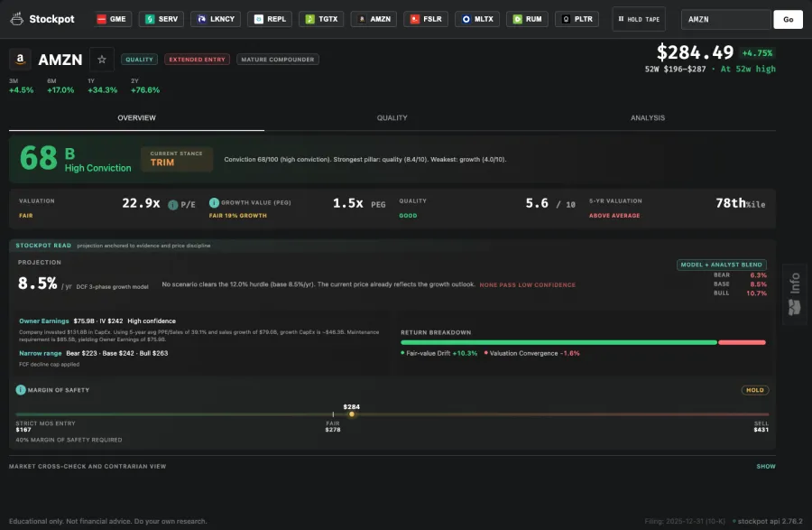Open the PLTR ticker chip
The width and height of the screenshot is (812, 530).
(577, 19)
